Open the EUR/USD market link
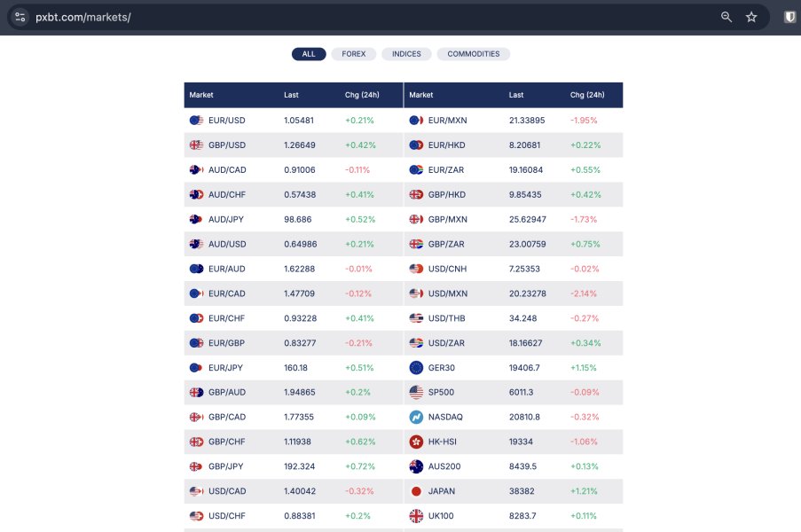This screenshot has height=532, width=801. [x=226, y=121]
